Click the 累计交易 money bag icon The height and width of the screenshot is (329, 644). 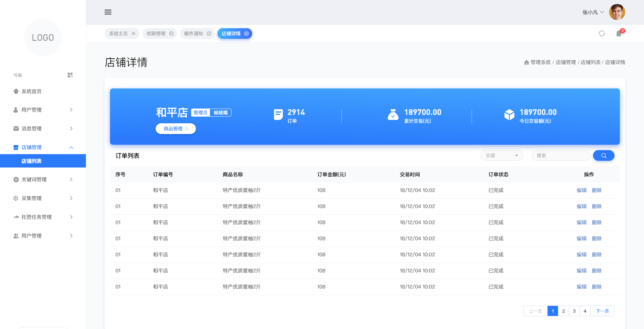[393, 115]
